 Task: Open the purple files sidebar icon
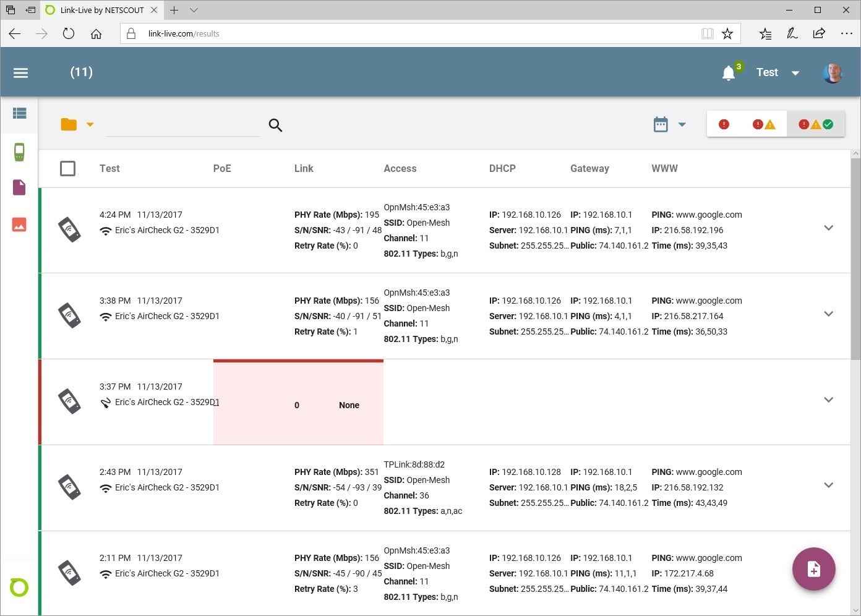tap(19, 187)
